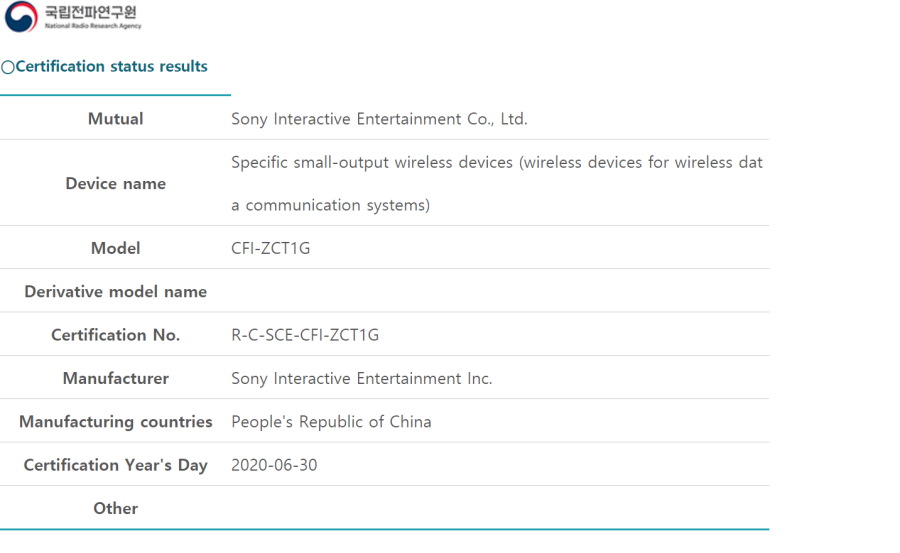This screenshot has height=553, width=900.
Task: Click the Other row label
Action: (x=115, y=508)
